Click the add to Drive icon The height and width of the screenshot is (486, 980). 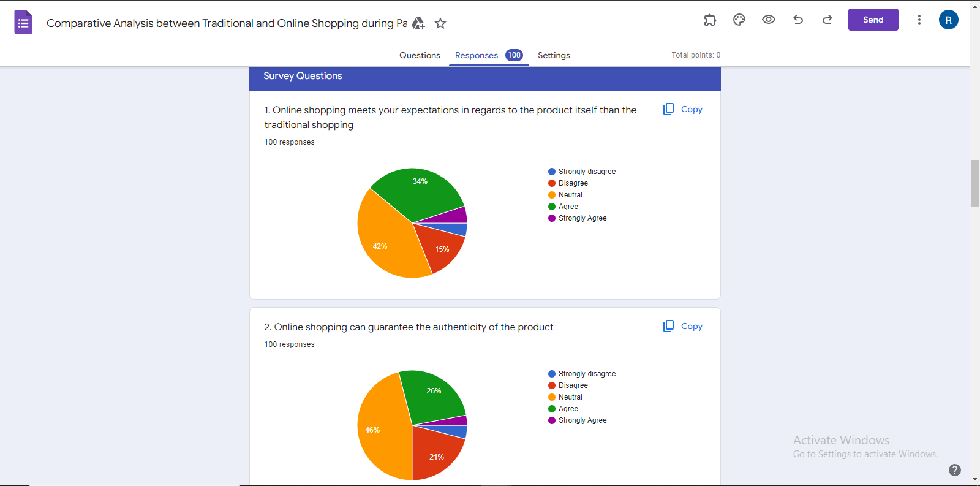pyautogui.click(x=418, y=23)
